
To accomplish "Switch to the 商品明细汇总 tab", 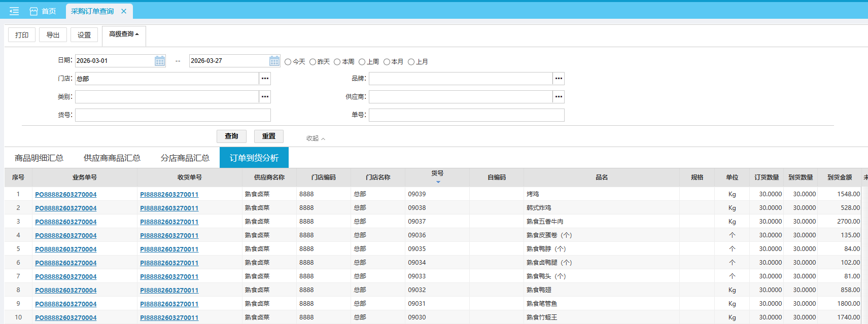I will pyautogui.click(x=39, y=158).
